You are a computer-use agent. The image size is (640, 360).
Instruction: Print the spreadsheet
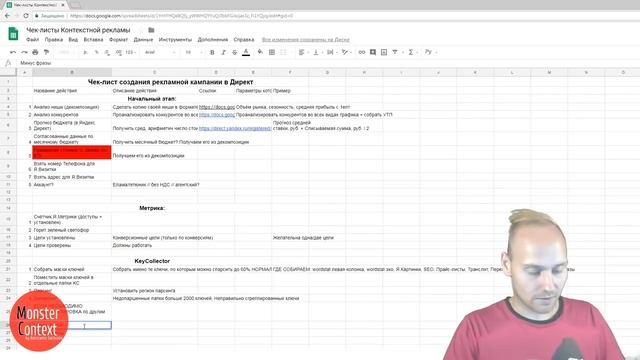[35, 52]
